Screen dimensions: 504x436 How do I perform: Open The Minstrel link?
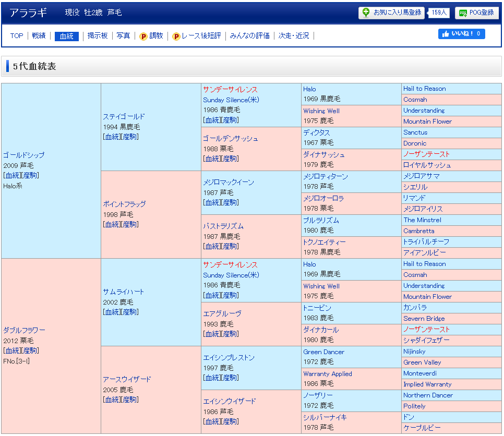tap(423, 220)
